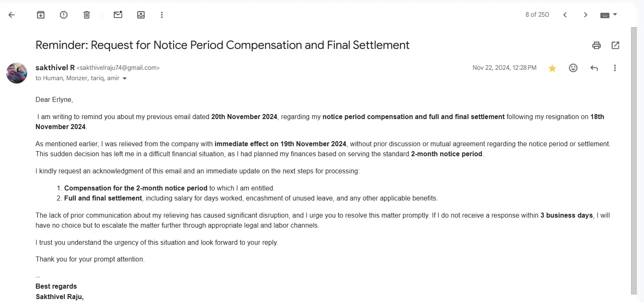Image resolution: width=644 pixels, height=302 pixels.
Task: Delete this email with trash icon
Action: 86,15
